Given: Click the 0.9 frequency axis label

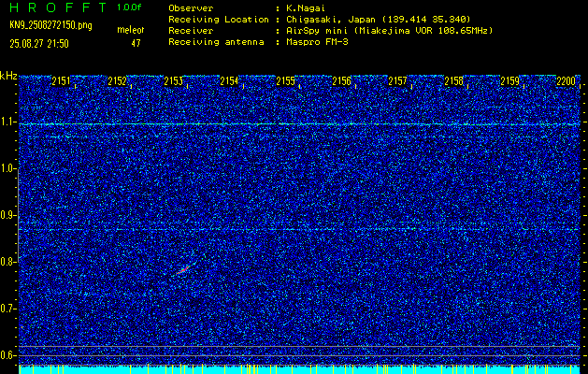Looking at the screenshot, I should tap(7, 215).
